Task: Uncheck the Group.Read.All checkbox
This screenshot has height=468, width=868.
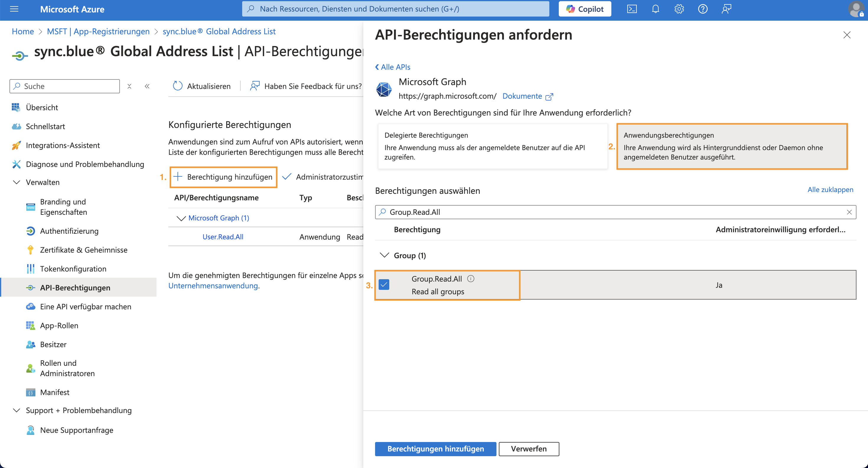Action: point(384,285)
